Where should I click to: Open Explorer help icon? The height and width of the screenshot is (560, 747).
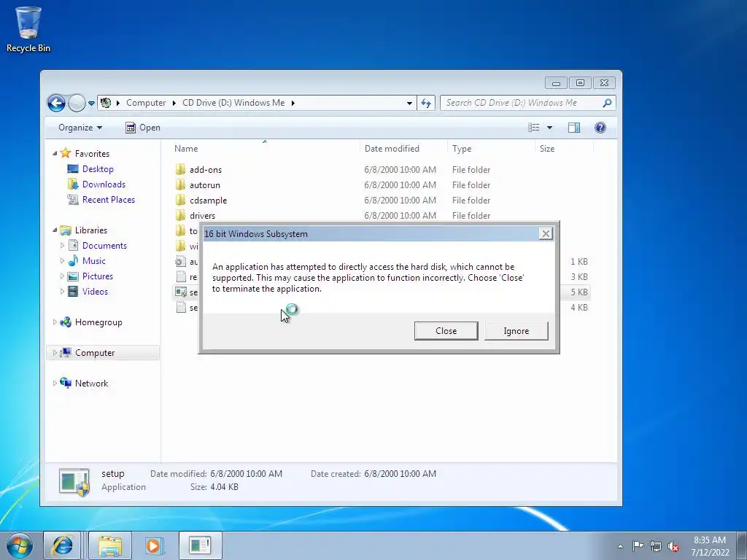pyautogui.click(x=600, y=128)
